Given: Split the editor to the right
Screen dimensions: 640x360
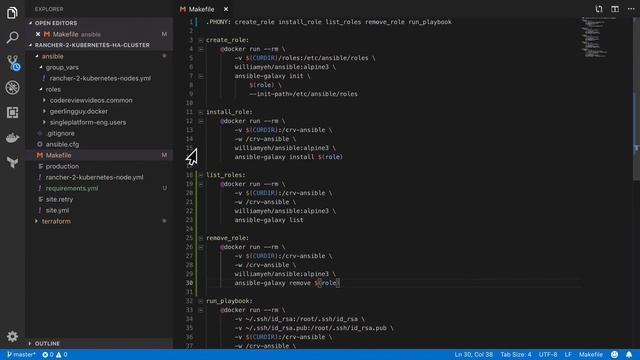Looking at the screenshot, I should point(615,9).
